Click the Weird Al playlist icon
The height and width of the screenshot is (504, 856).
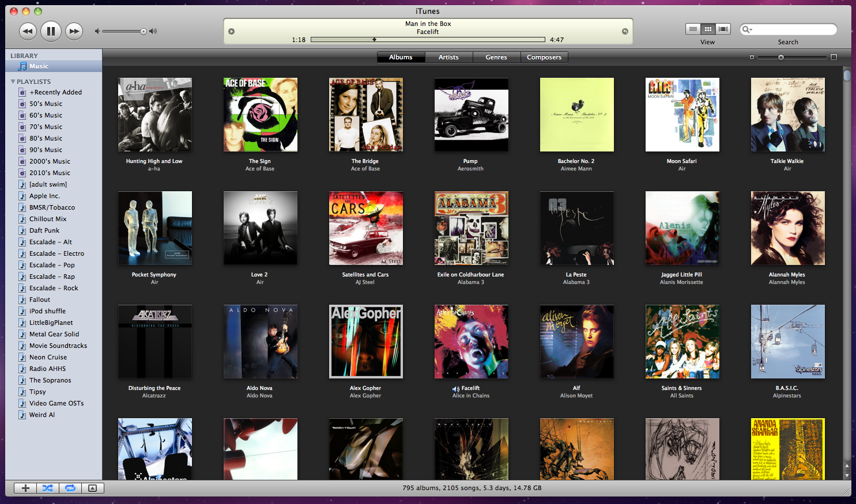pos(22,415)
